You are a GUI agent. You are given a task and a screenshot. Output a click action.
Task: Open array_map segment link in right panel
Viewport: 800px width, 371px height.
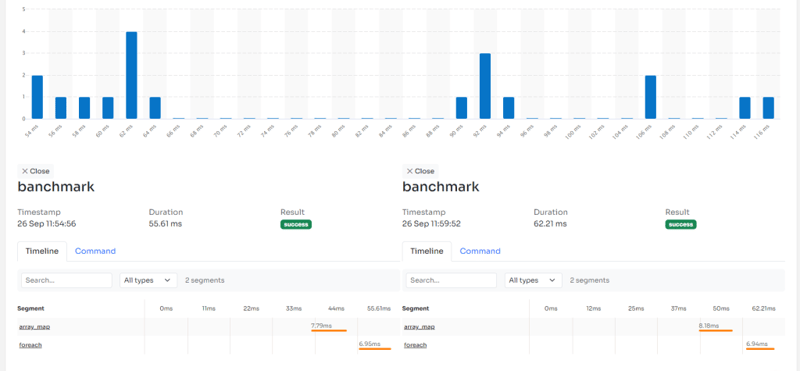419,327
